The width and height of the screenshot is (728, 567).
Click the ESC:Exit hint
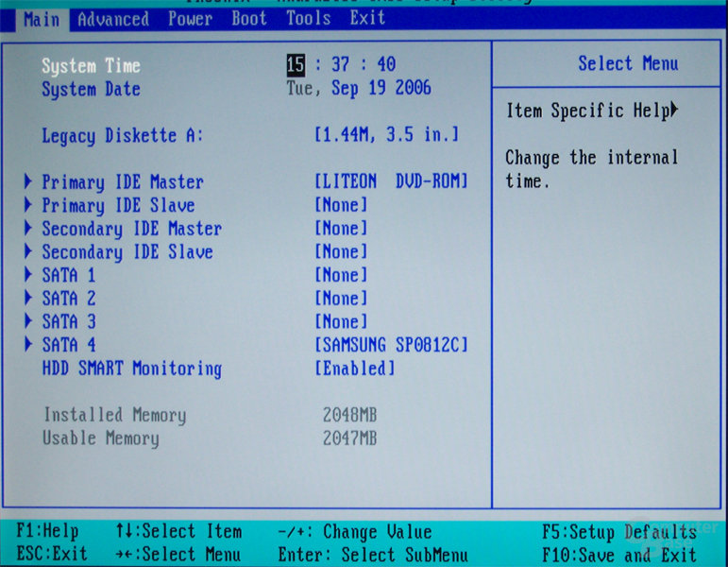click(x=52, y=554)
